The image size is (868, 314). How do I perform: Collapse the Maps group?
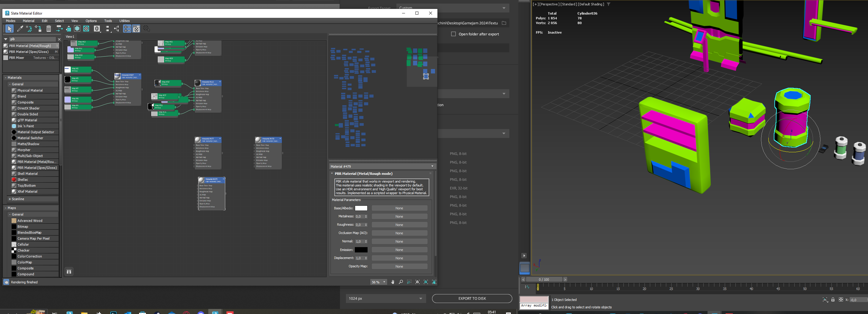pyautogui.click(x=6, y=208)
